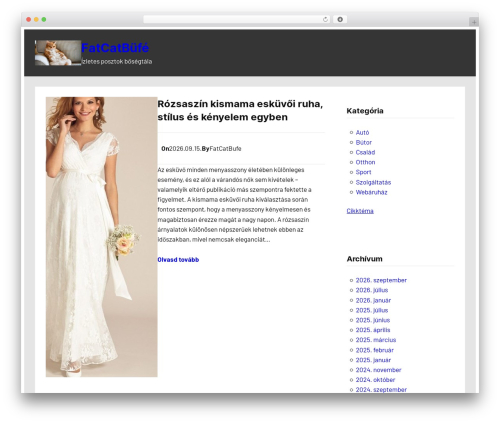Open the Sport category
Image resolution: width=500 pixels, height=423 pixels.
pos(363,172)
